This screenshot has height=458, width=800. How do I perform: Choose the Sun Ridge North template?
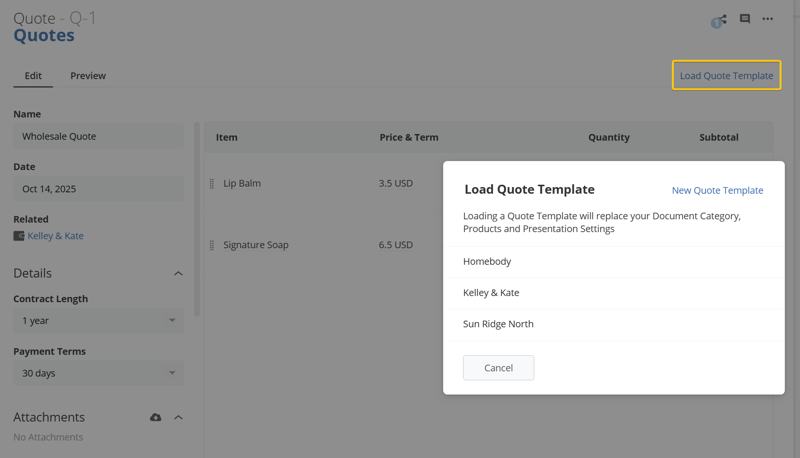coord(498,324)
